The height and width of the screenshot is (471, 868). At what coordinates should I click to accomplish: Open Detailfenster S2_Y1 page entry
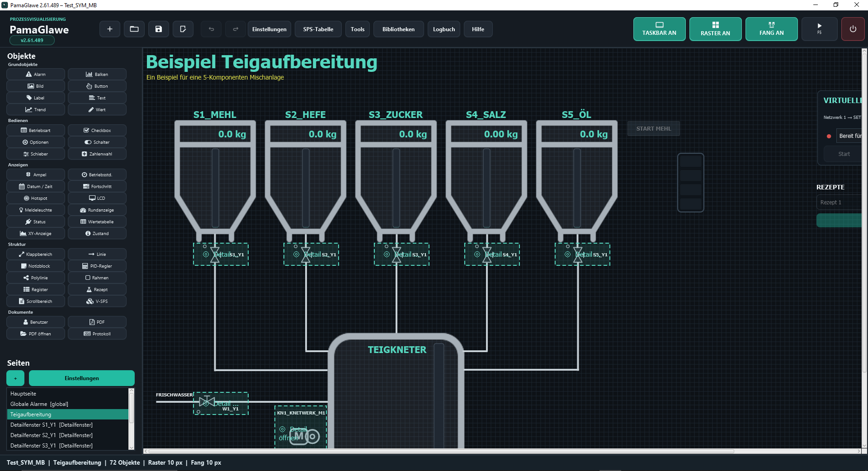pyautogui.click(x=68, y=435)
